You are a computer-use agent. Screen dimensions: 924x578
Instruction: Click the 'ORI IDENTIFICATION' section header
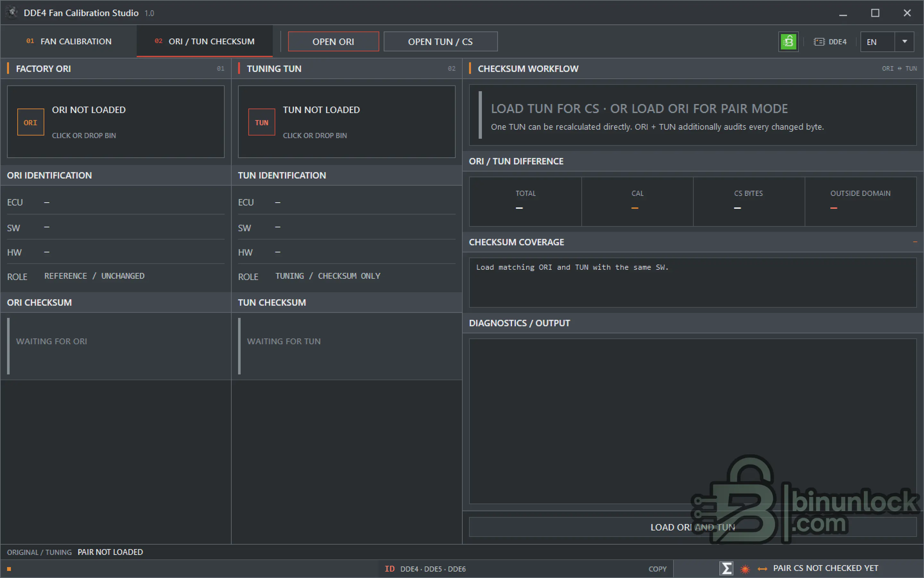tap(116, 175)
